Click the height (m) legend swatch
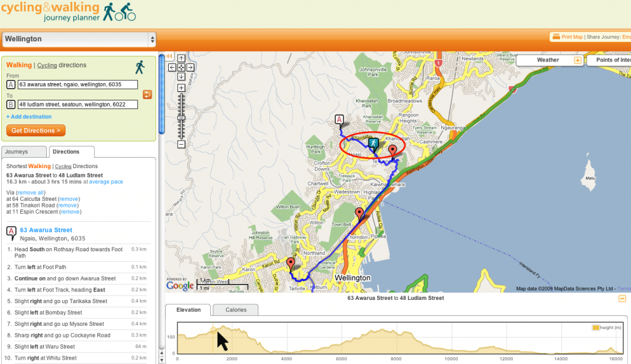The image size is (631, 364). (x=596, y=328)
